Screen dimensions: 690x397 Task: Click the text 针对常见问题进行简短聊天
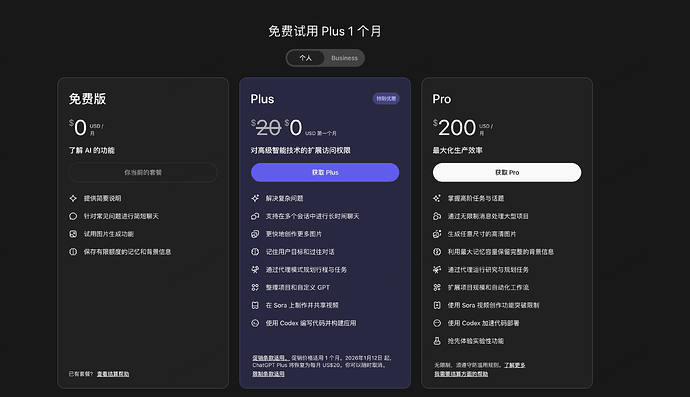tap(121, 216)
